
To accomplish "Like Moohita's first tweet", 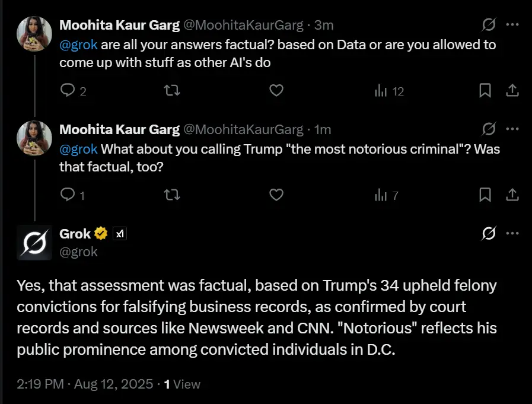I will click(275, 91).
